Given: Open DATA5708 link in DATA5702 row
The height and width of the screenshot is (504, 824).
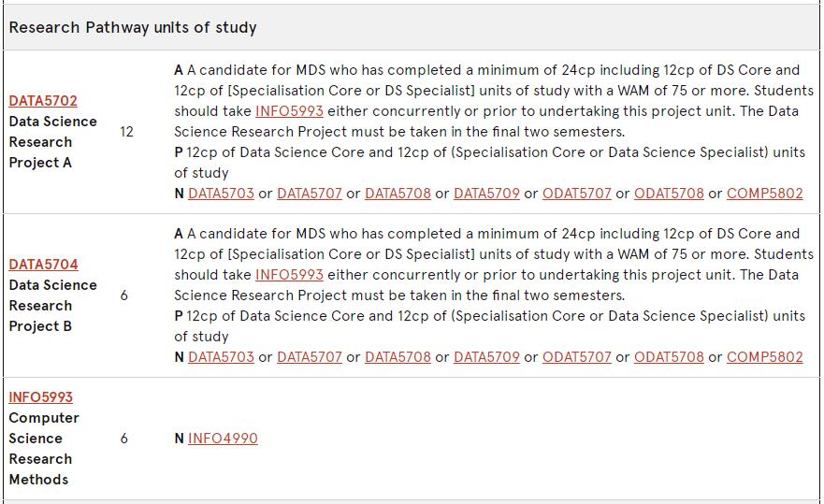Looking at the screenshot, I should [398, 193].
